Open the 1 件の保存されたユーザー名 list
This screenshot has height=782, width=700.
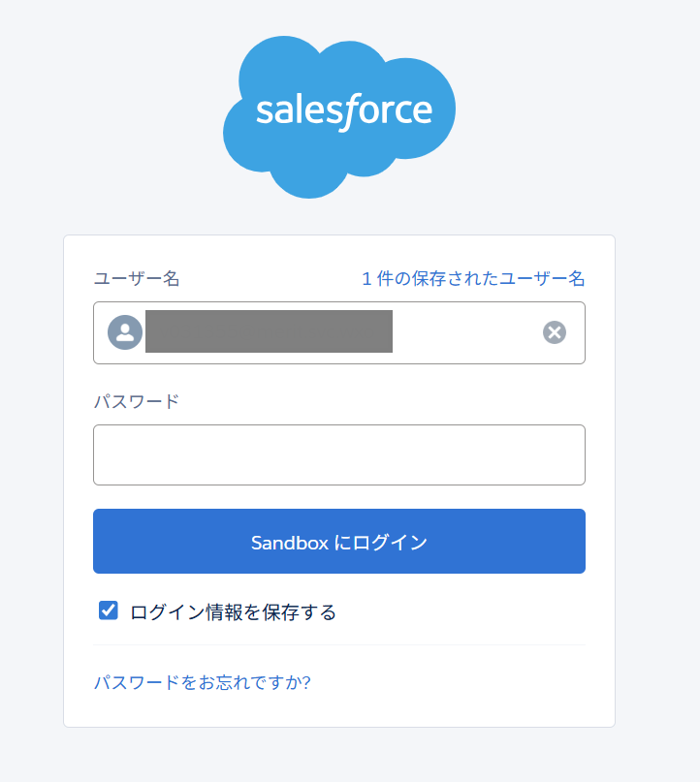coord(473,278)
